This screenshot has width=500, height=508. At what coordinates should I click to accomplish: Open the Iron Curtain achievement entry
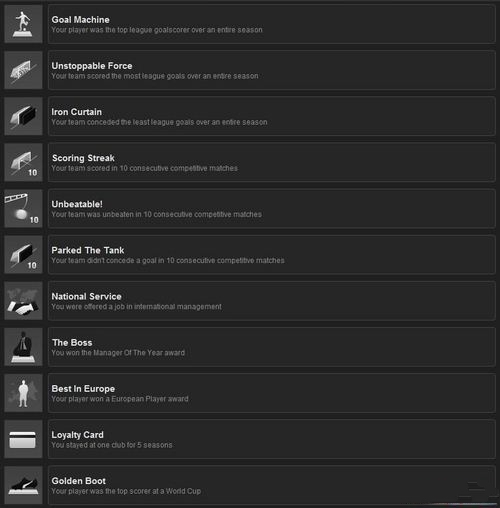click(x=272, y=116)
